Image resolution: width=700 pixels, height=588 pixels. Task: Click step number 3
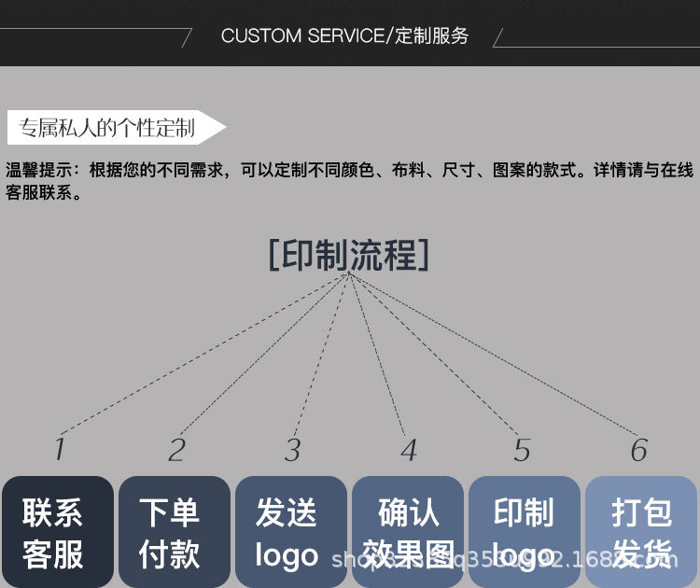tap(293, 450)
